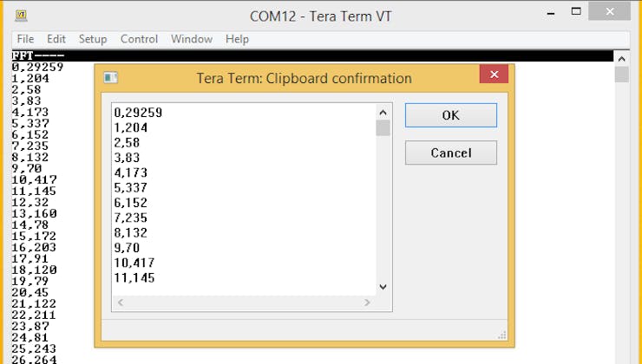Click the Tera Term icon in main title bar
The width and height of the screenshot is (642, 364).
pyautogui.click(x=21, y=15)
